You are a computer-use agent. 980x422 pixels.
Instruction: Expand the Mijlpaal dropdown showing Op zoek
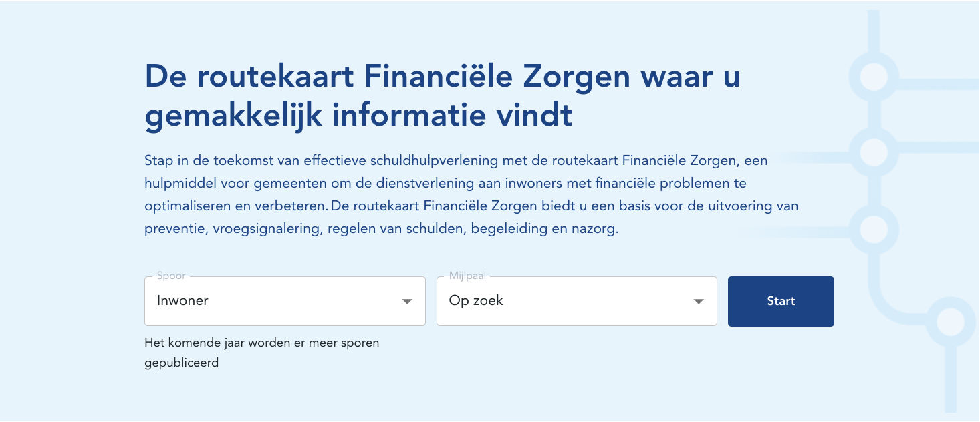[x=576, y=301]
